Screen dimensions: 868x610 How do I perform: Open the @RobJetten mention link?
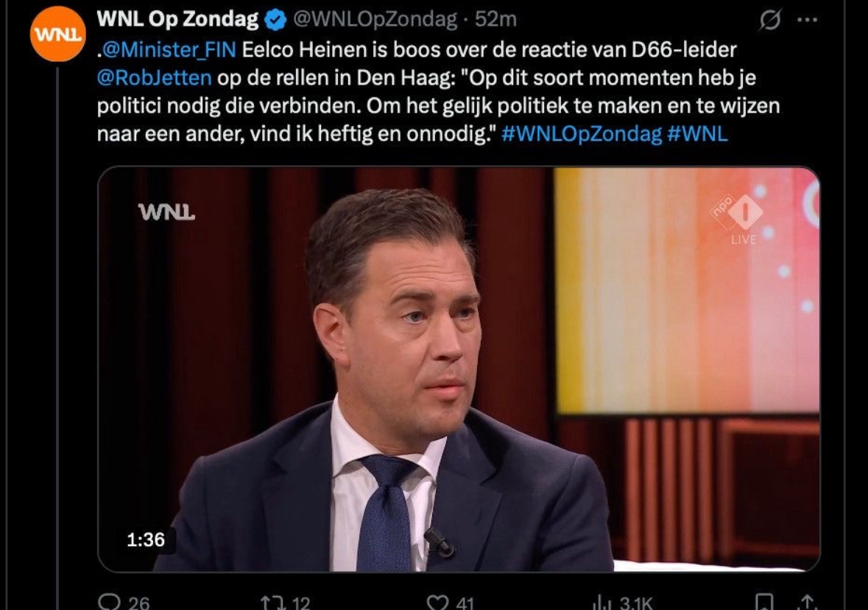(154, 77)
